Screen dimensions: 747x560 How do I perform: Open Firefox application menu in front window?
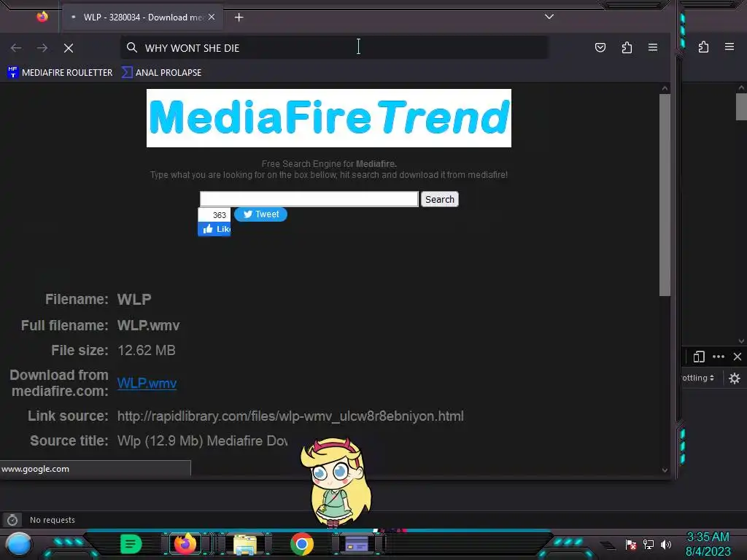click(653, 47)
